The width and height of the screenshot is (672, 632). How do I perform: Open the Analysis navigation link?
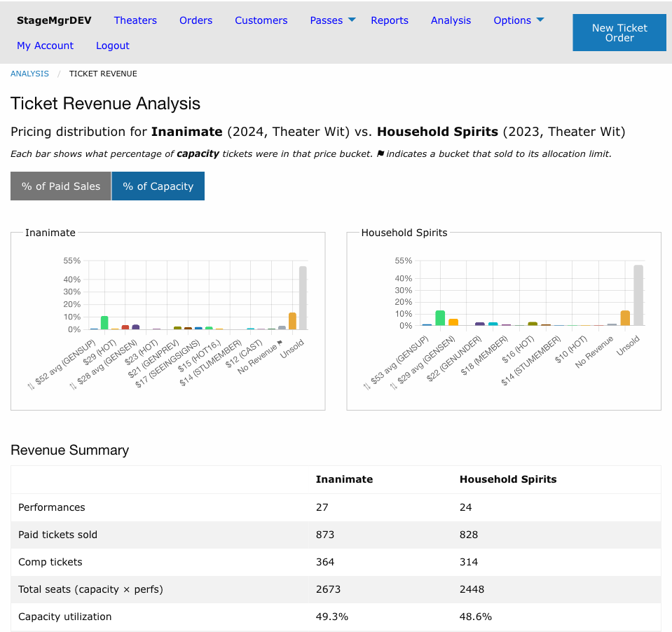451,20
